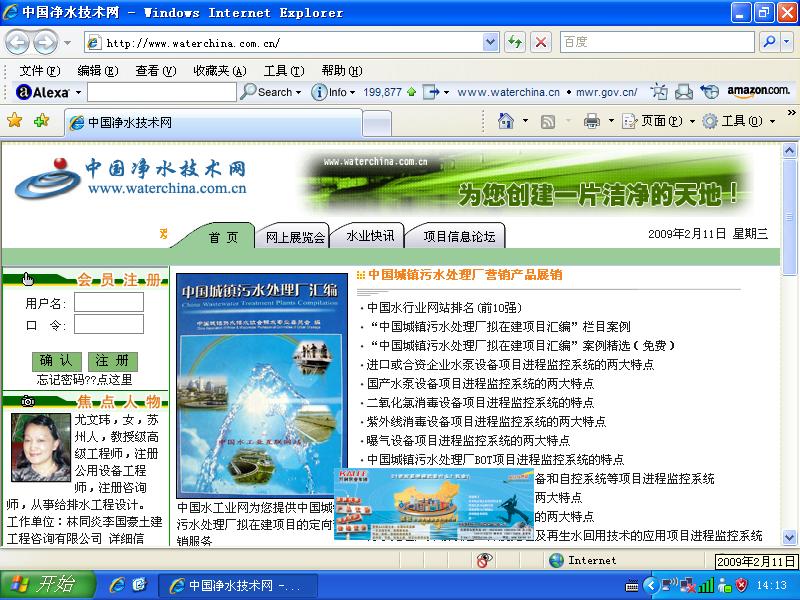Open the Alexa related links arrow icon
The width and height of the screenshot is (800, 600).
(431, 92)
